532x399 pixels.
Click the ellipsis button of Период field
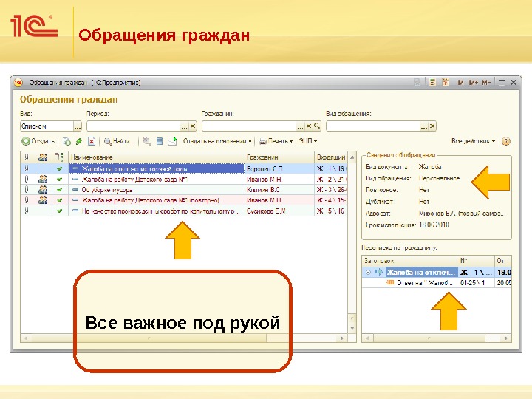pyautogui.click(x=184, y=126)
